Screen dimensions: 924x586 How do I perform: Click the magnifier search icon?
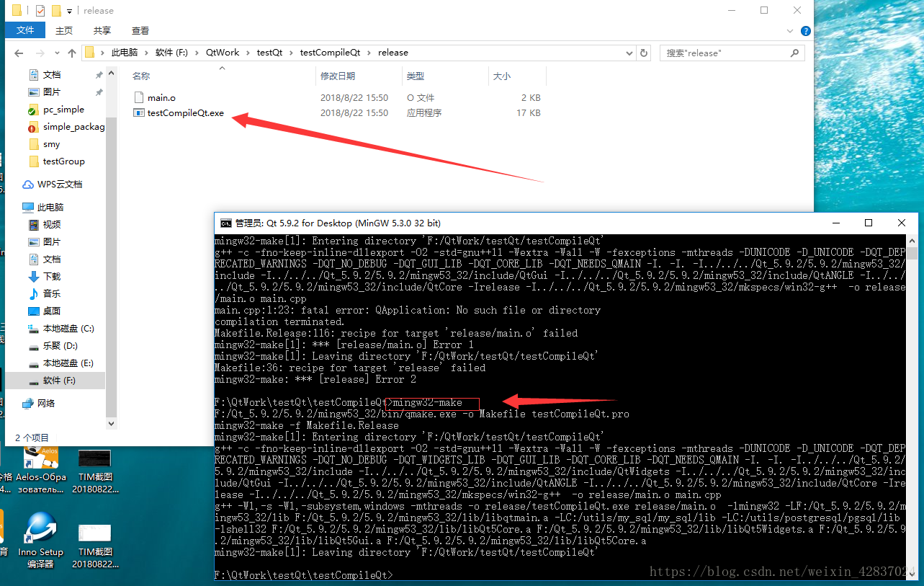(x=795, y=53)
